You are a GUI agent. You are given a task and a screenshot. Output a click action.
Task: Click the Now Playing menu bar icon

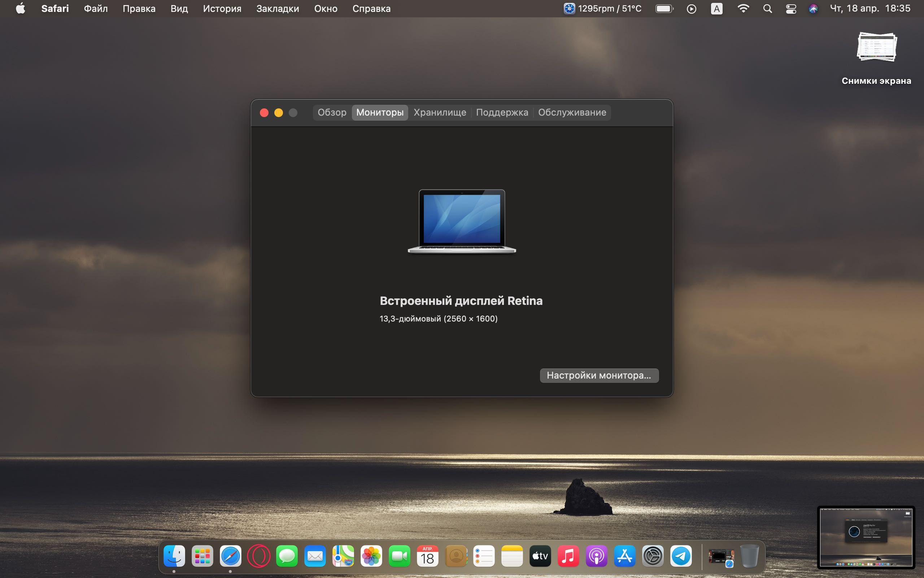(692, 8)
